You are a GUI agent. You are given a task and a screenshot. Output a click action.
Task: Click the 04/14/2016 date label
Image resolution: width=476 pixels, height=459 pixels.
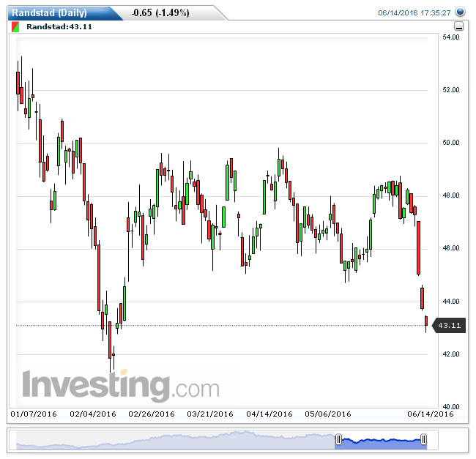tap(269, 414)
